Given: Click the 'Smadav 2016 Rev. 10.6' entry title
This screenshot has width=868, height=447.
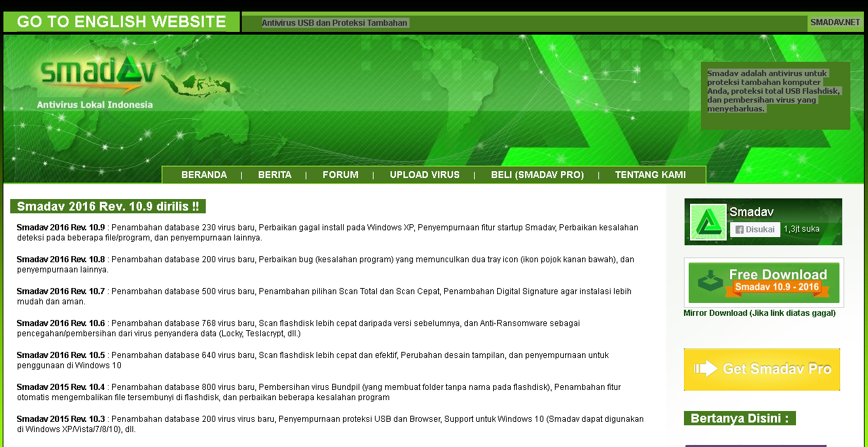Looking at the screenshot, I should (61, 323).
